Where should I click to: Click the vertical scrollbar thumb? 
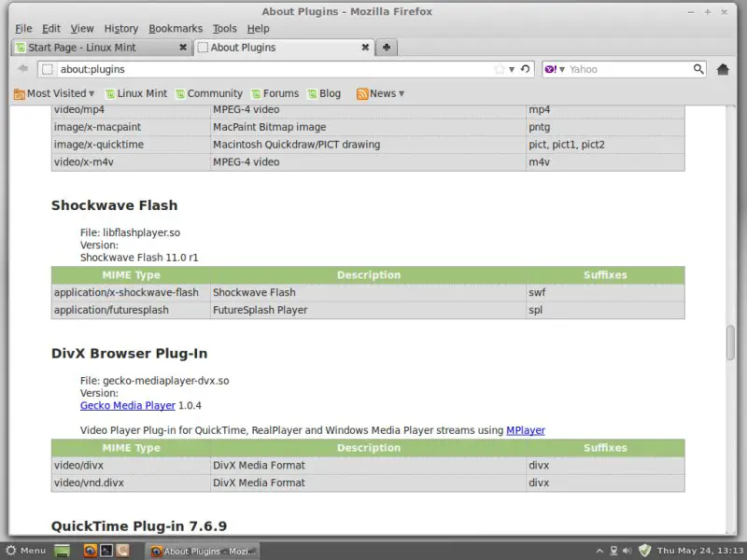[x=730, y=343]
